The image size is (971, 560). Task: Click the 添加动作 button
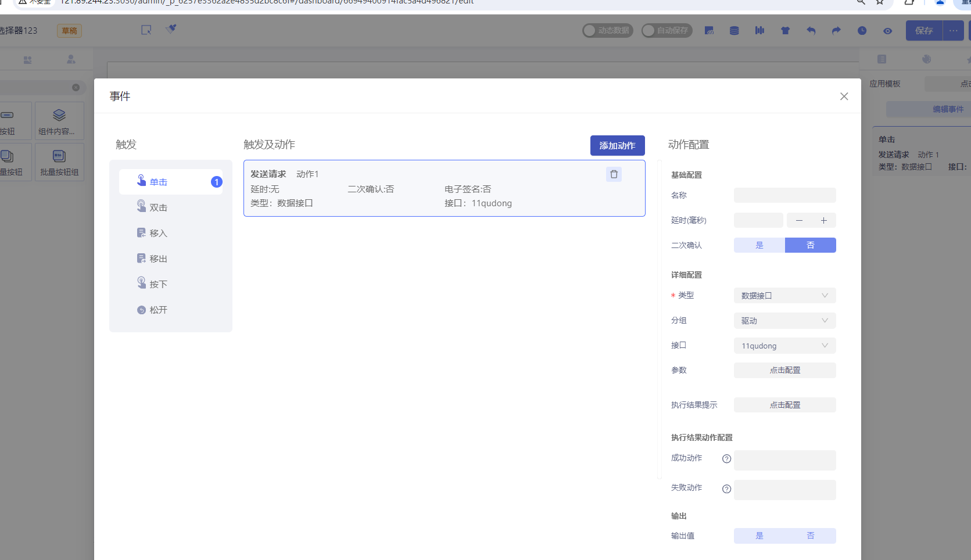(x=617, y=145)
